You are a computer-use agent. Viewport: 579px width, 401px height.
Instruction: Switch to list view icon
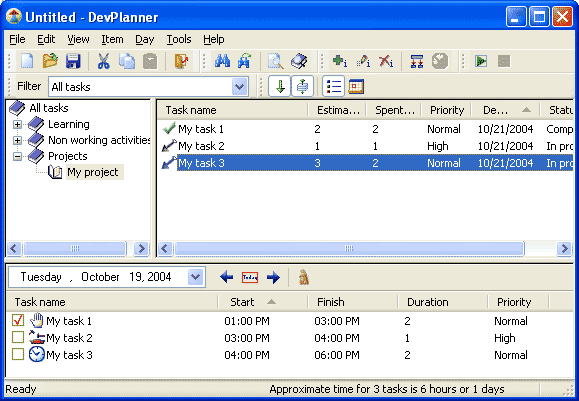tap(333, 86)
